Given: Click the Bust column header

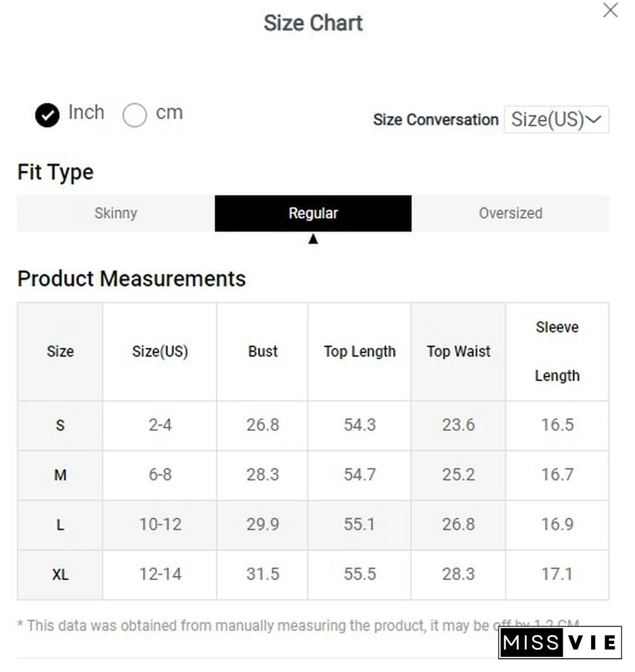Looking at the screenshot, I should (x=263, y=352).
